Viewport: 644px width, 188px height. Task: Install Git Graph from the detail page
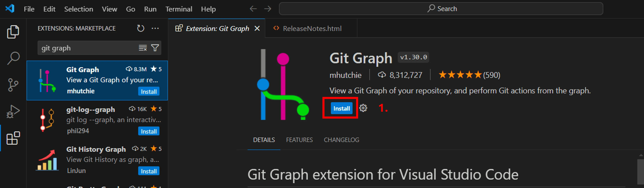pyautogui.click(x=341, y=108)
